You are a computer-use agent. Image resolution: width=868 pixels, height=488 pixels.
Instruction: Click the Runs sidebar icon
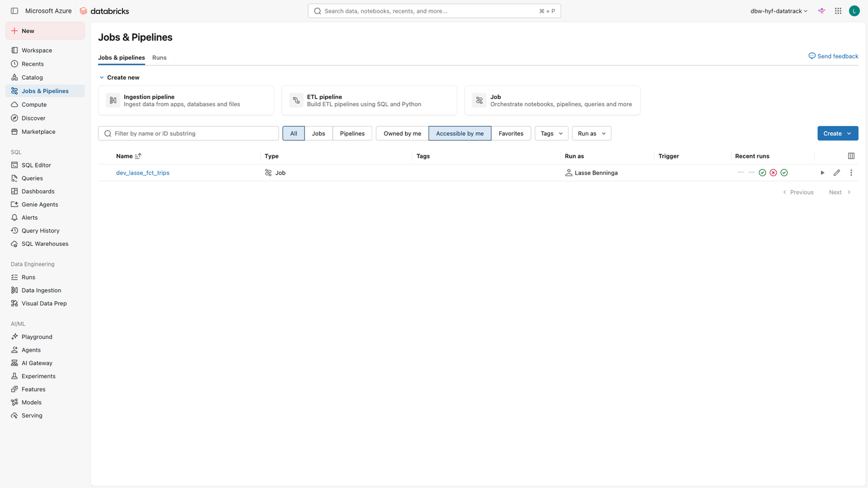click(x=14, y=277)
